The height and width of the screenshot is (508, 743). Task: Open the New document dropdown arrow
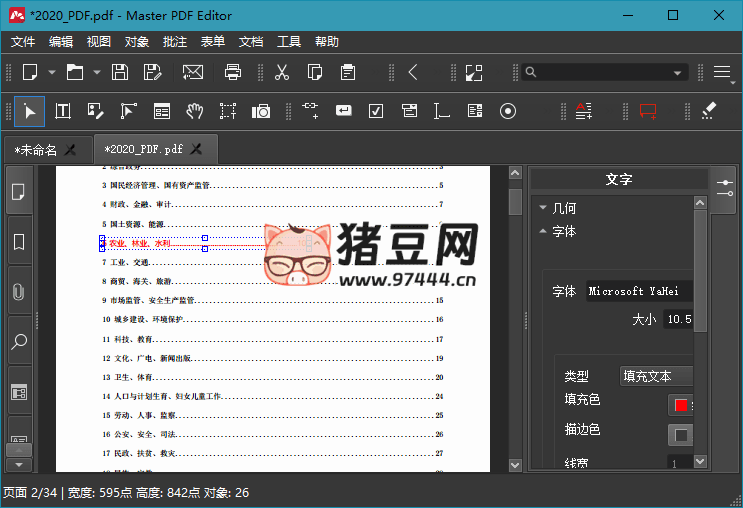52,73
